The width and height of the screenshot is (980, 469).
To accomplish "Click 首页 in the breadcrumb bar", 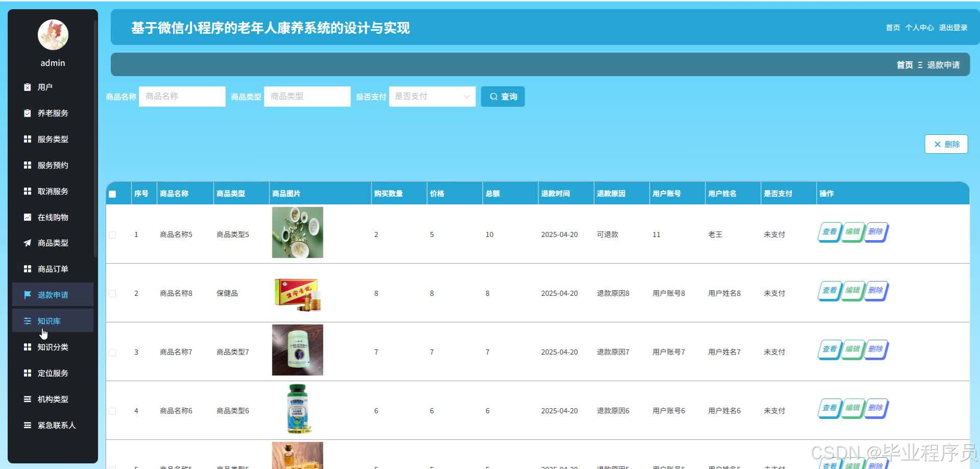I will 904,65.
